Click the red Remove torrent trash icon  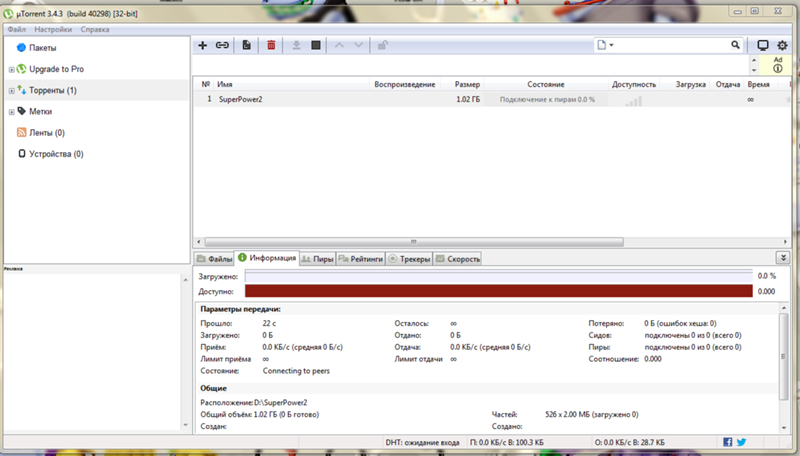(x=271, y=45)
